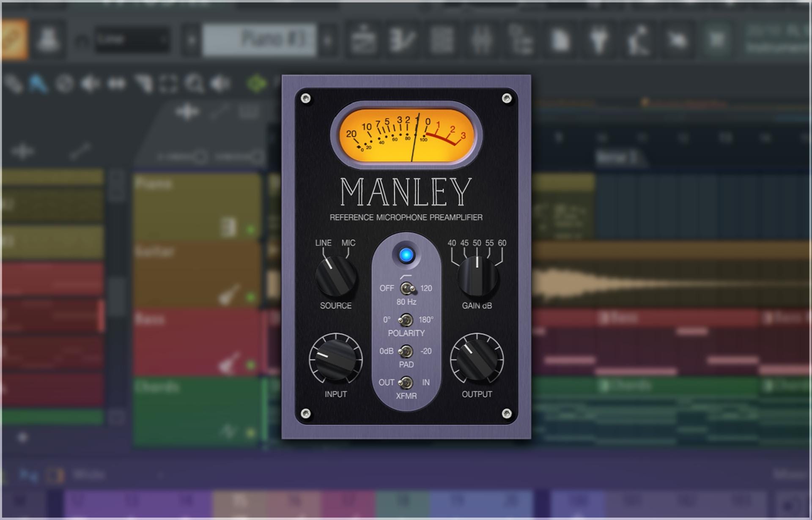Screen dimensions: 812x520
Task: Flip the 80 Hz high-pass filter switch
Action: click(407, 288)
